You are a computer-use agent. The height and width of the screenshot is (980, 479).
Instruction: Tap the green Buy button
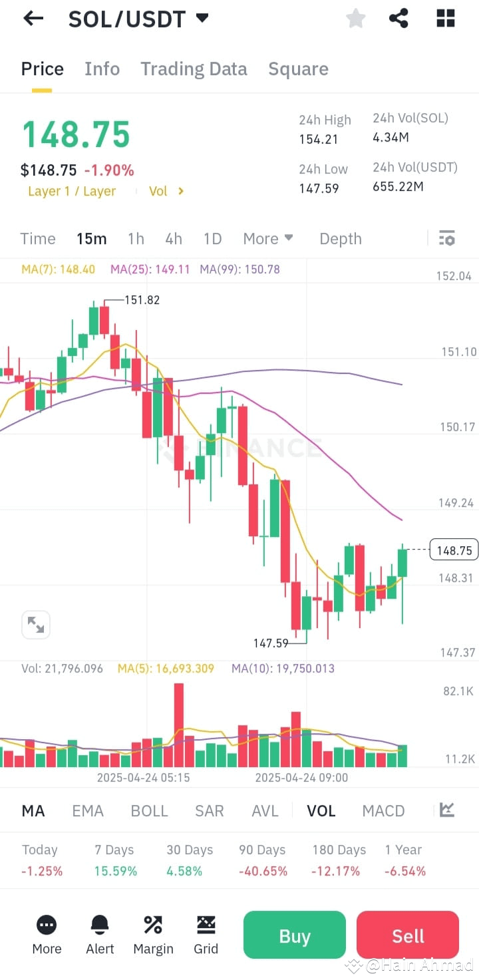(294, 935)
